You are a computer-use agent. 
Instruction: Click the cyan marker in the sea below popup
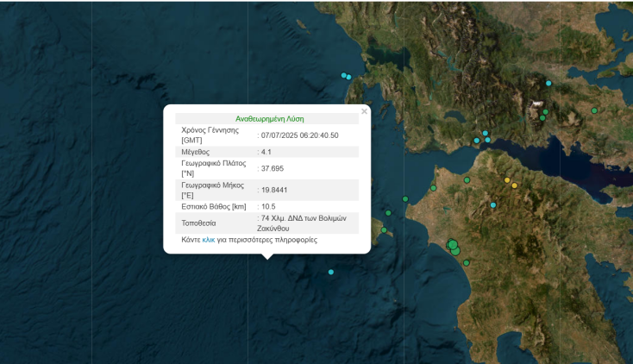pyautogui.click(x=330, y=272)
